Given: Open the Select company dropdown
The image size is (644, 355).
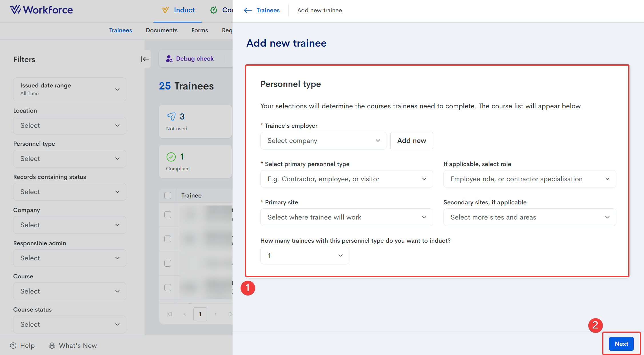Looking at the screenshot, I should click(323, 141).
